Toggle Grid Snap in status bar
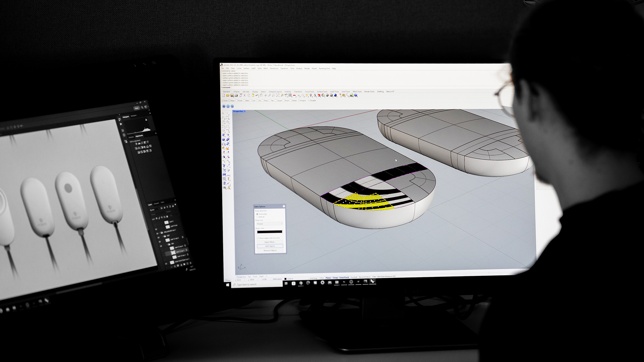 click(x=313, y=278)
